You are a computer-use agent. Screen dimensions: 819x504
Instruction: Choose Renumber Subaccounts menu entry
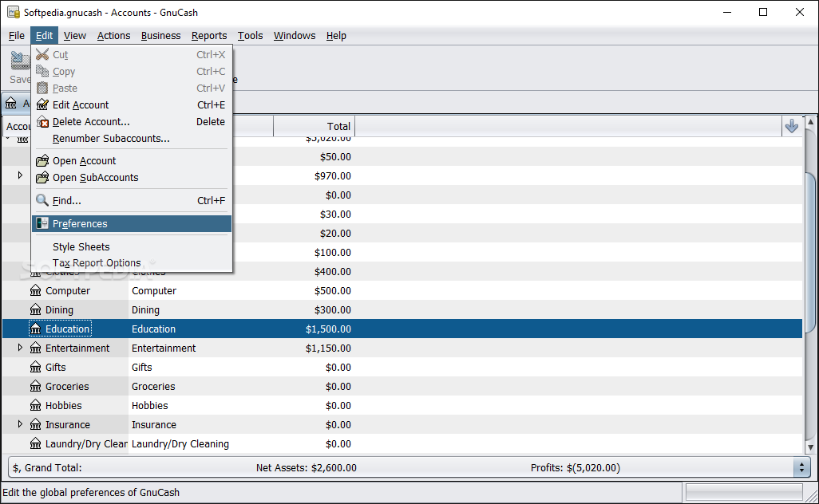[132, 138]
